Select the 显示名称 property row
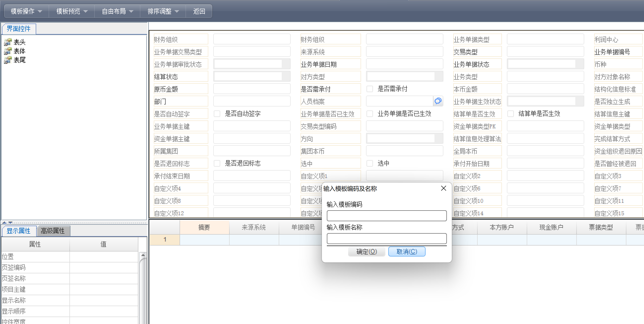Viewport: 644px width, 324px height. pyautogui.click(x=70, y=300)
